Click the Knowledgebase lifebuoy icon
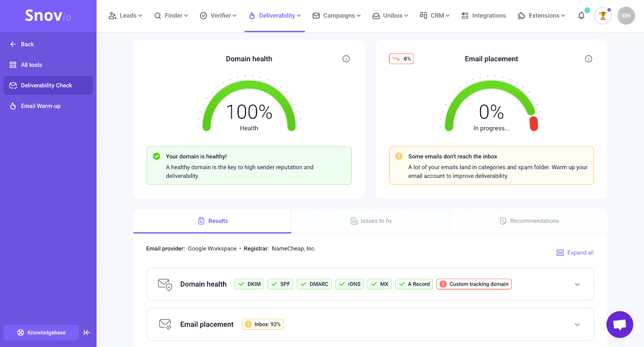 [21, 333]
